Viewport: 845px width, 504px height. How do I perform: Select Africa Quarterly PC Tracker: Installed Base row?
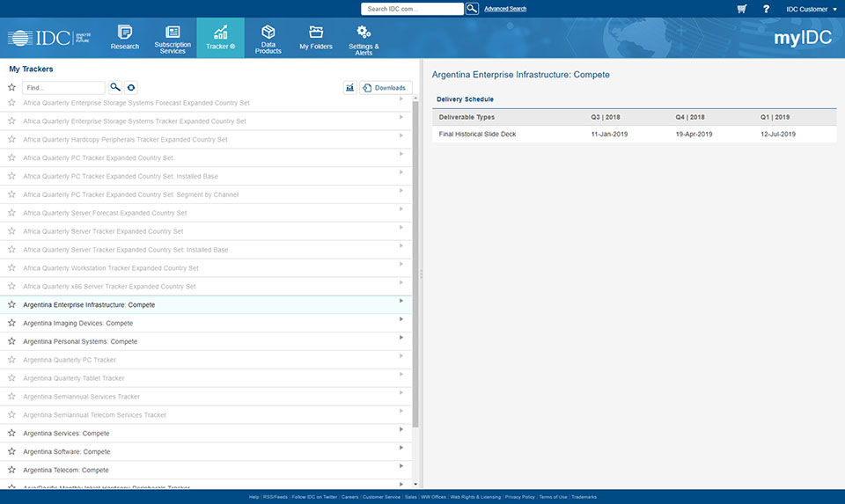click(206, 176)
